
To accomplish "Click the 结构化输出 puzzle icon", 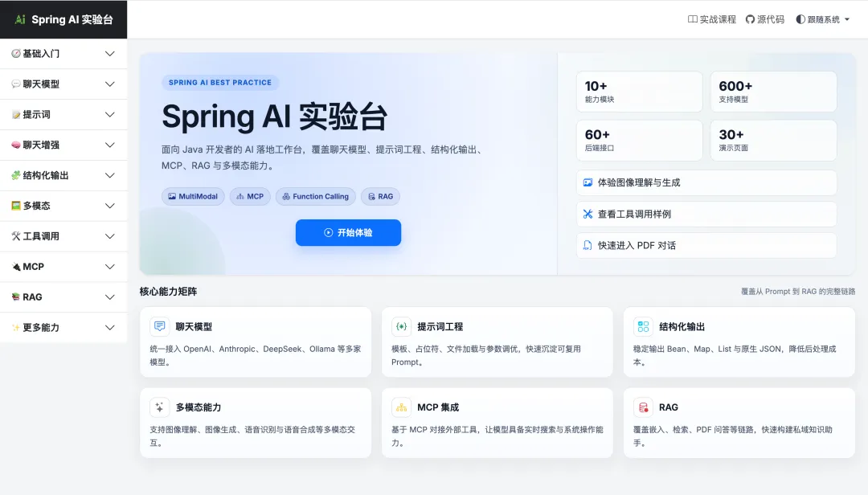I will point(16,175).
